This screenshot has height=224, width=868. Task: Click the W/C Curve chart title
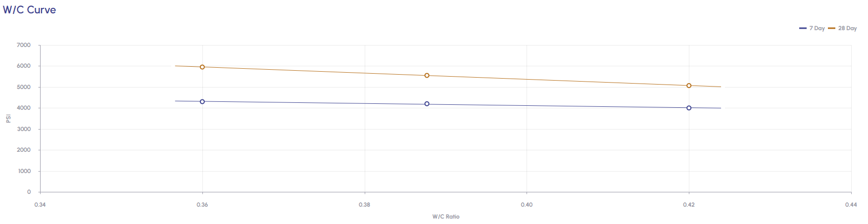coord(29,10)
